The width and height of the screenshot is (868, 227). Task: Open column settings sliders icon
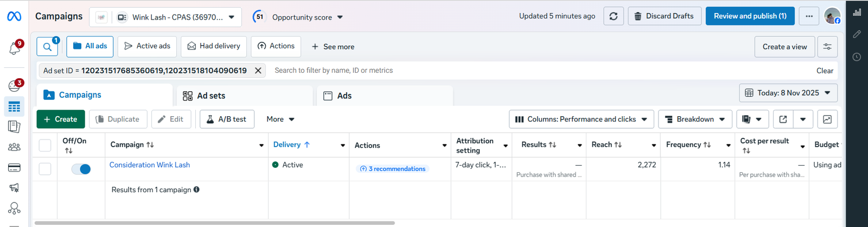point(827,47)
